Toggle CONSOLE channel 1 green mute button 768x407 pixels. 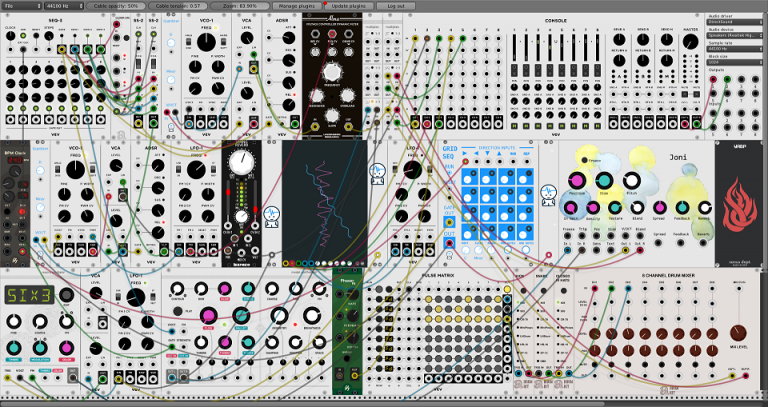(x=514, y=126)
